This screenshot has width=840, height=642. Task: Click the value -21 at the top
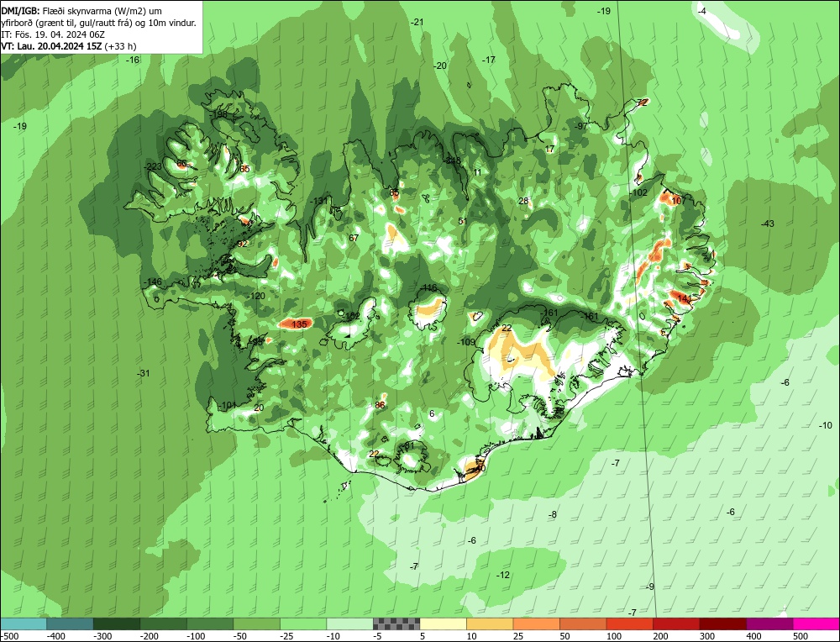tap(417, 22)
